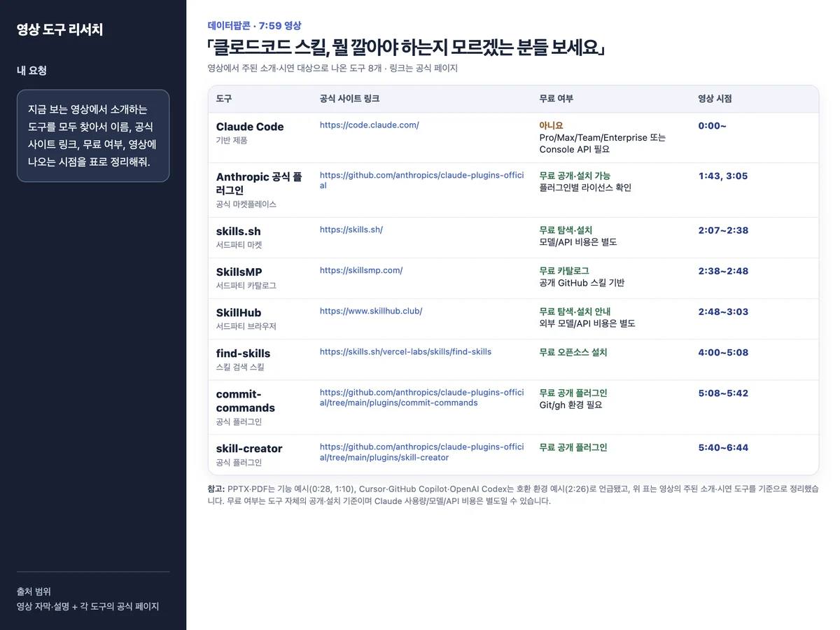Click the 1:43, 3:05 timestamp
This screenshot has height=630, width=840.
tap(723, 176)
